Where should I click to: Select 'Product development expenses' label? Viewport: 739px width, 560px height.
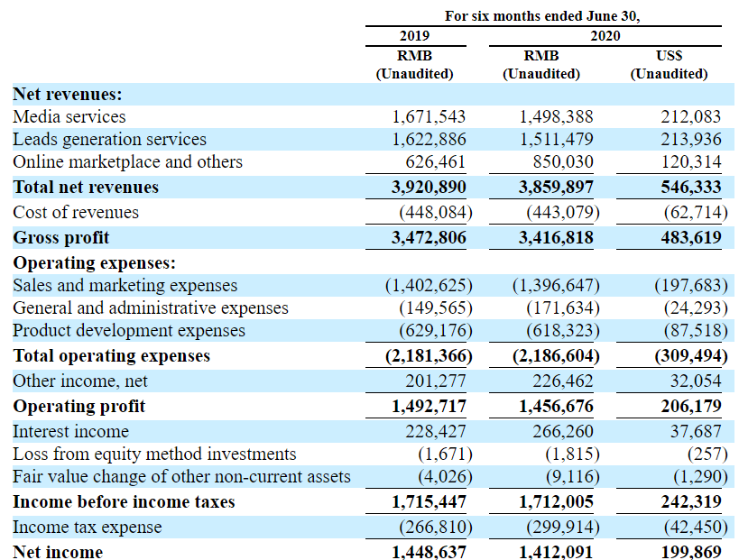(129, 331)
